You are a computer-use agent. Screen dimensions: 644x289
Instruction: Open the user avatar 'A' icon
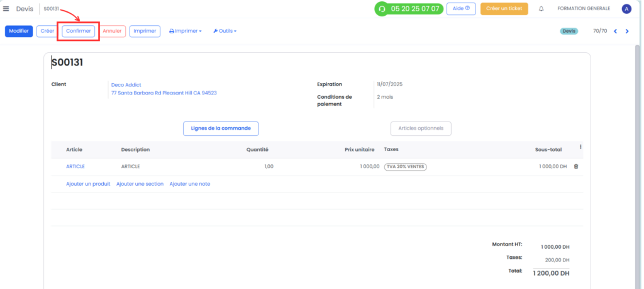pos(626,9)
